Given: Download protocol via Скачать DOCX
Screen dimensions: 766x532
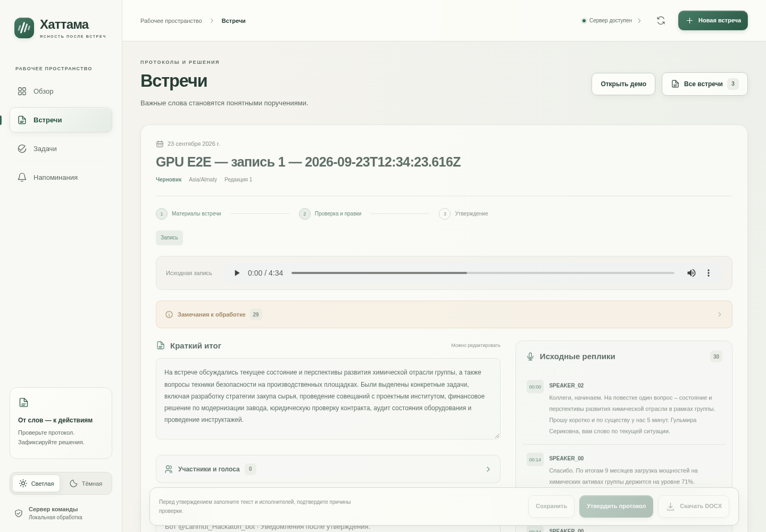Looking at the screenshot, I should [x=694, y=506].
